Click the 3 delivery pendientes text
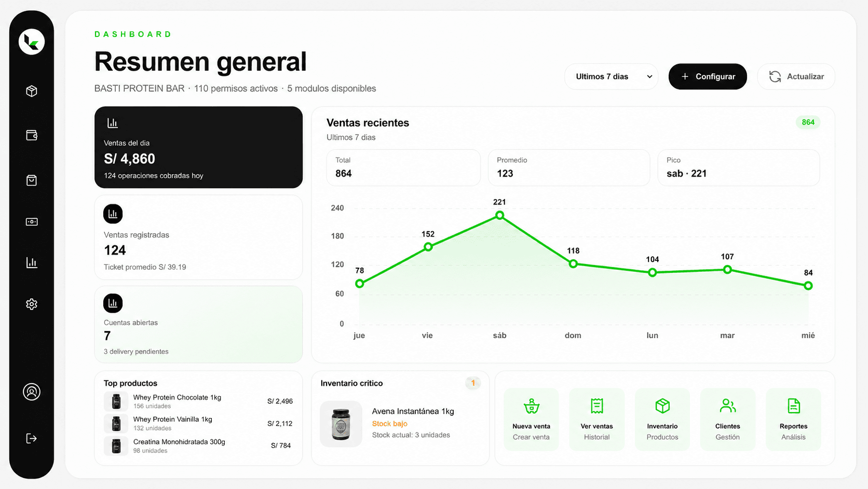868x489 pixels. [x=136, y=352]
